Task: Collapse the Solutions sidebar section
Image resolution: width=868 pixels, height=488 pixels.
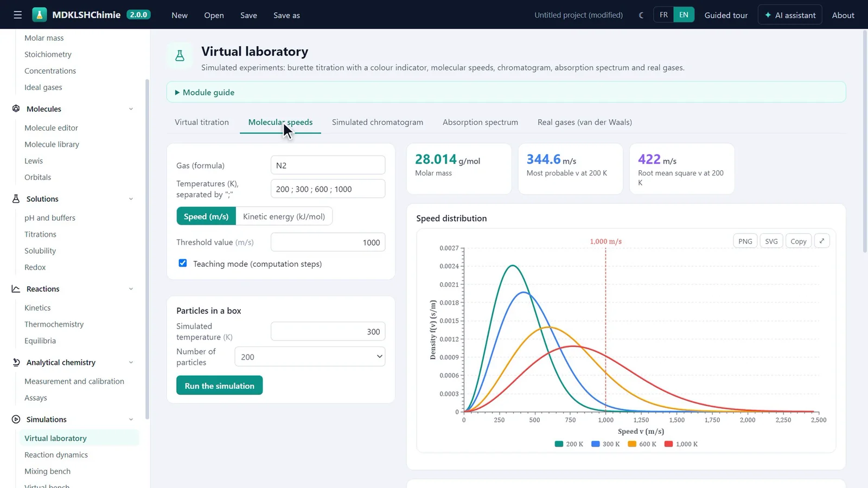Action: pos(131,199)
